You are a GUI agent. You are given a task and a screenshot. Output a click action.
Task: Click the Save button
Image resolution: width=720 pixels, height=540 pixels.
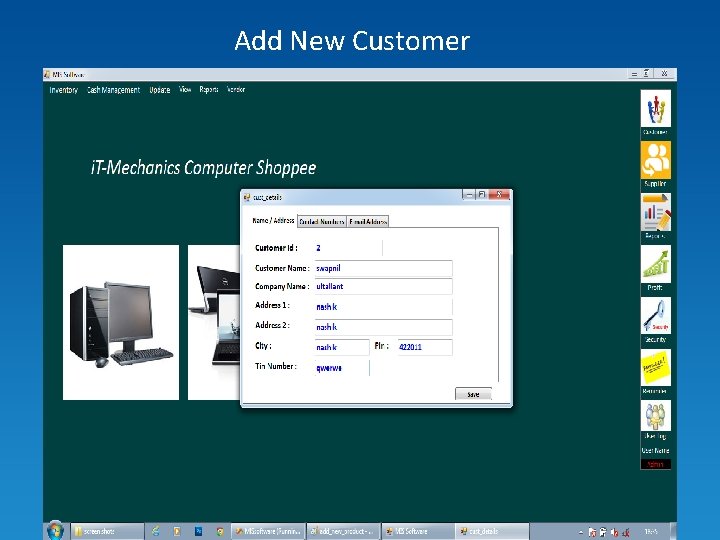[473, 394]
